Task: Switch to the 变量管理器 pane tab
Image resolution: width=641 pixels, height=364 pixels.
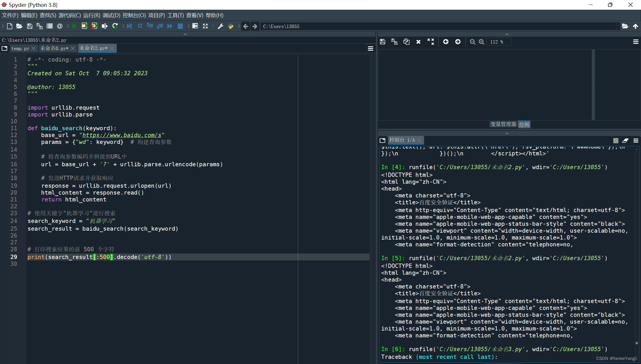Action: [503, 124]
